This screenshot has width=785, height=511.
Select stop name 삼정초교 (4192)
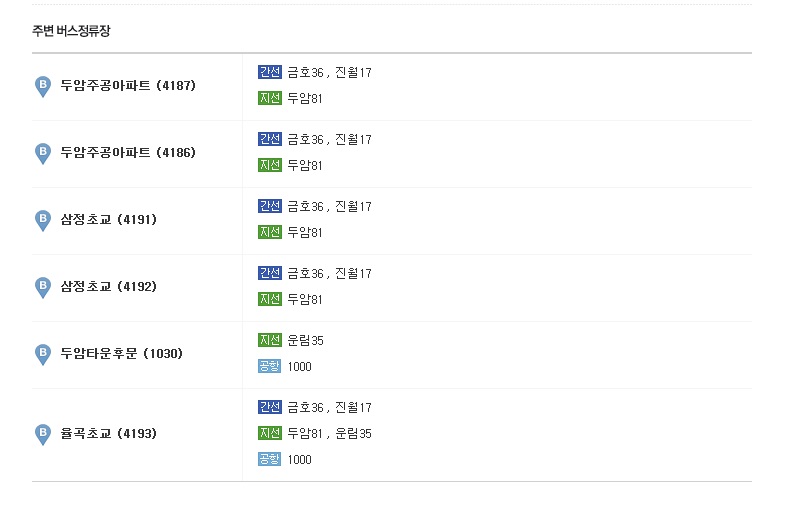pyautogui.click(x=109, y=287)
